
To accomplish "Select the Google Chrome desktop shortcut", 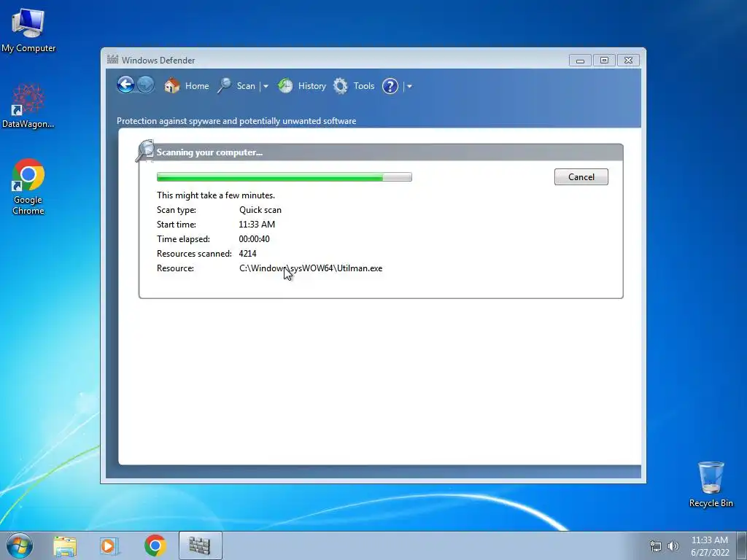I will click(x=28, y=187).
